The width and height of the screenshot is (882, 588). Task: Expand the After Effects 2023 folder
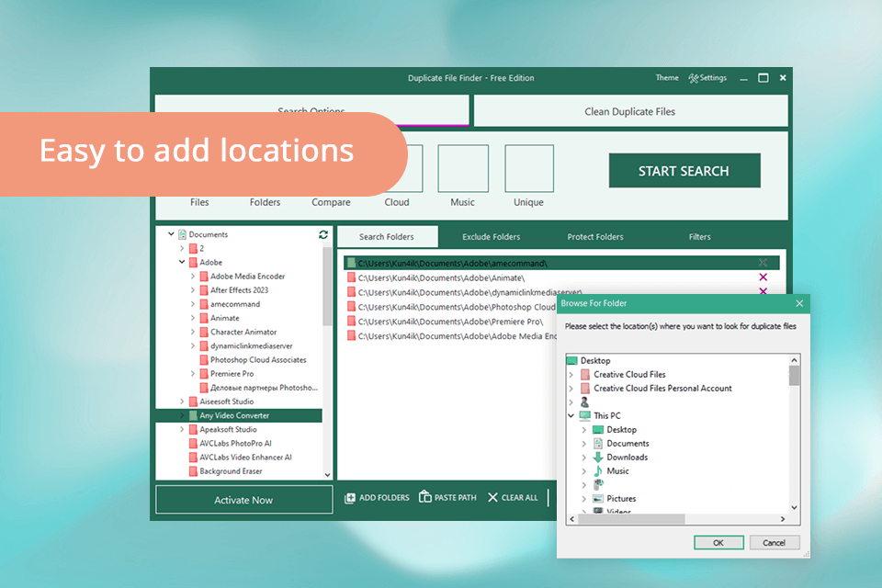click(x=192, y=290)
